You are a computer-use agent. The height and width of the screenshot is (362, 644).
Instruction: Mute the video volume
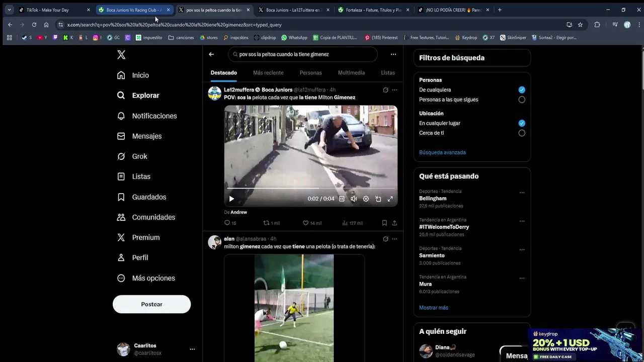click(x=354, y=199)
